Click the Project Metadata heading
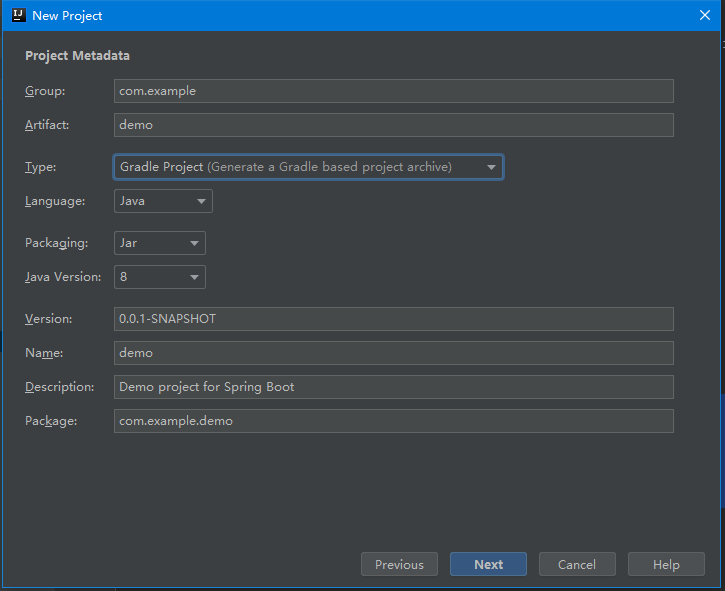Image resolution: width=725 pixels, height=591 pixels. click(77, 56)
